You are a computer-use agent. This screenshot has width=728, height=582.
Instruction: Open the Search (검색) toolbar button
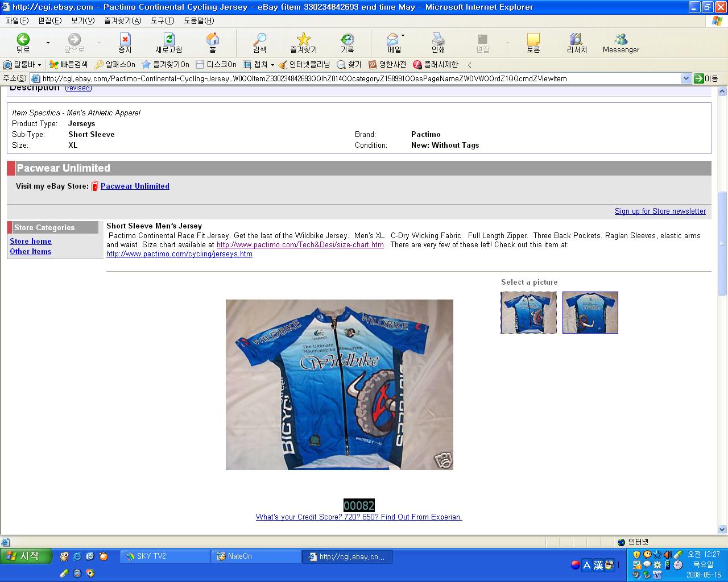[x=259, y=43]
